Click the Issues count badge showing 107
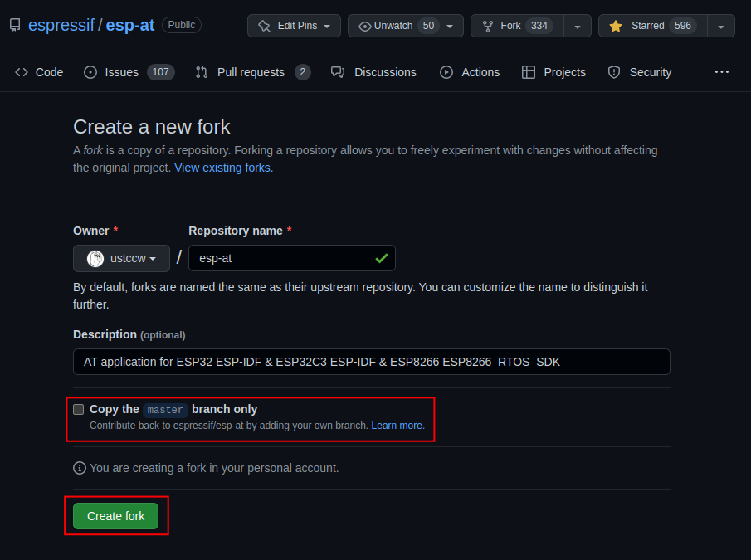Screen dimensions: 751x560 pos(160,72)
